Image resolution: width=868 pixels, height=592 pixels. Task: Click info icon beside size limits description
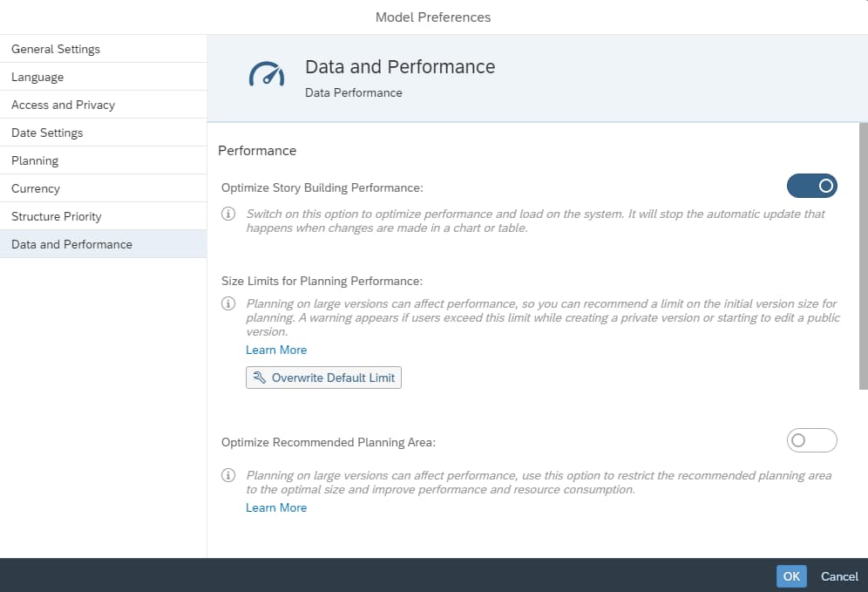(x=228, y=303)
